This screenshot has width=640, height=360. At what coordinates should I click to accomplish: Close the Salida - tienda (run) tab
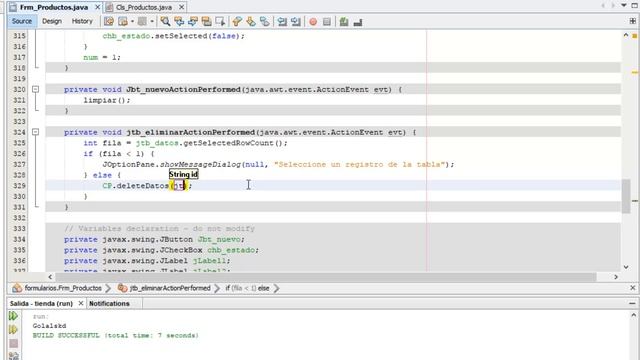pyautogui.click(x=81, y=303)
